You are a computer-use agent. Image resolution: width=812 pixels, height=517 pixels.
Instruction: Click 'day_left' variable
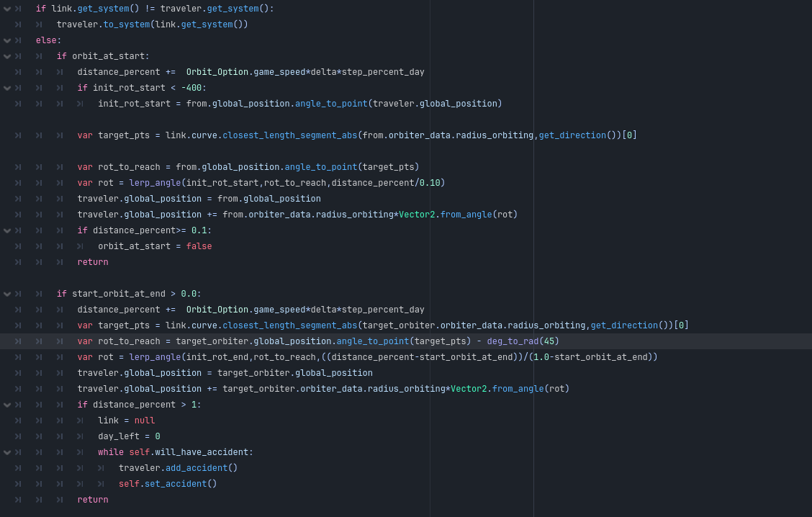coord(119,436)
